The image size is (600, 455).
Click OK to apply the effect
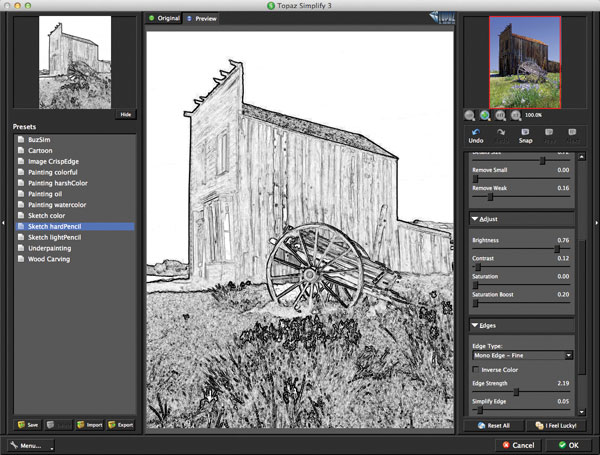[x=568, y=445]
